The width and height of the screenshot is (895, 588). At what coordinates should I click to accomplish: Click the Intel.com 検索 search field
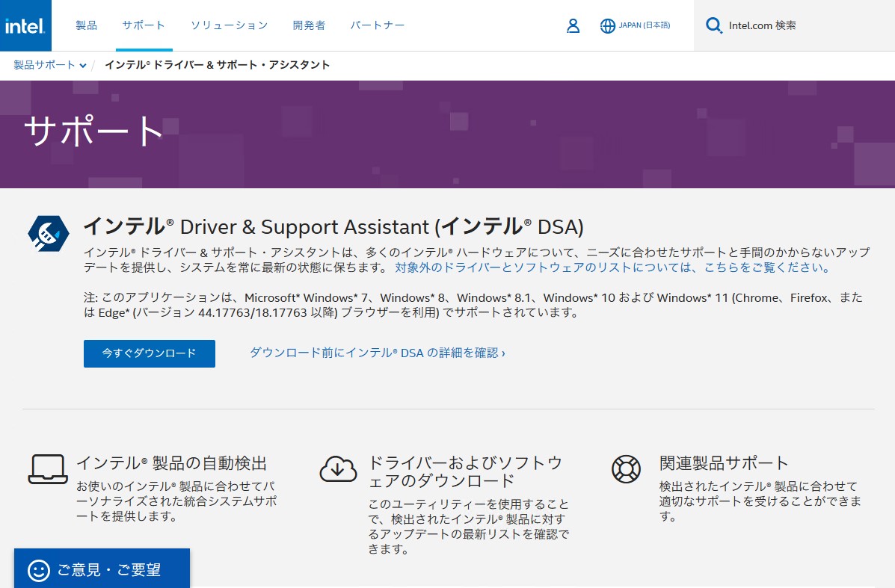794,25
